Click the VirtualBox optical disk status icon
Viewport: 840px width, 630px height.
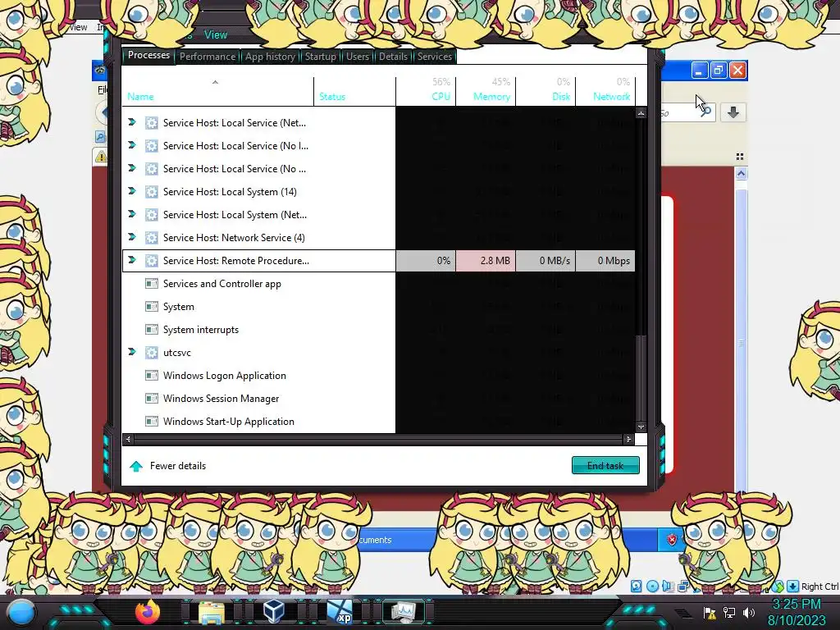pos(652,586)
